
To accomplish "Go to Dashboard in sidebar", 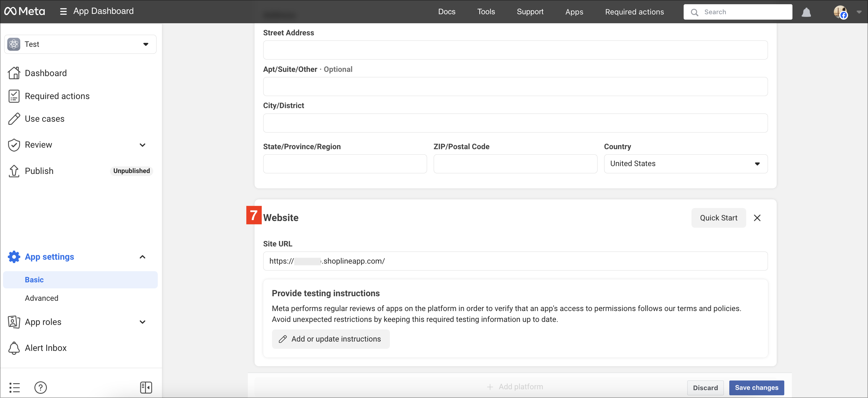I will click(46, 73).
